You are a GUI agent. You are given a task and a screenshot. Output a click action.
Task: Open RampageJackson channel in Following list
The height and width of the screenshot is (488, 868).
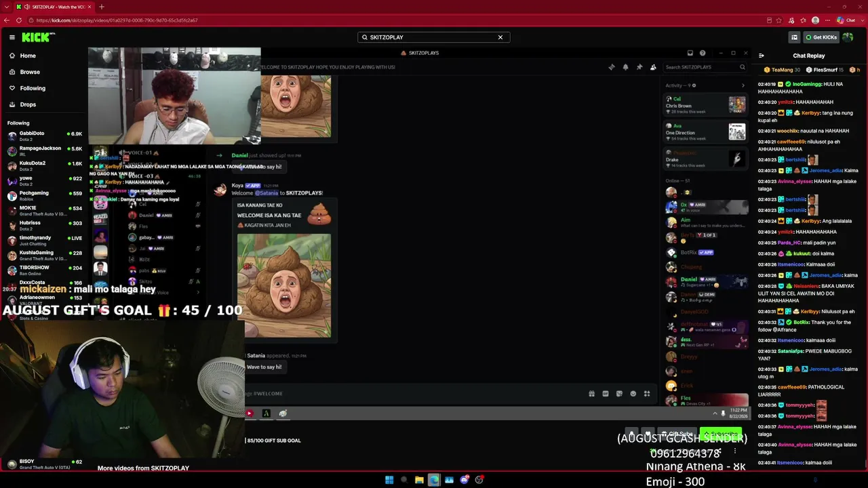pos(44,150)
